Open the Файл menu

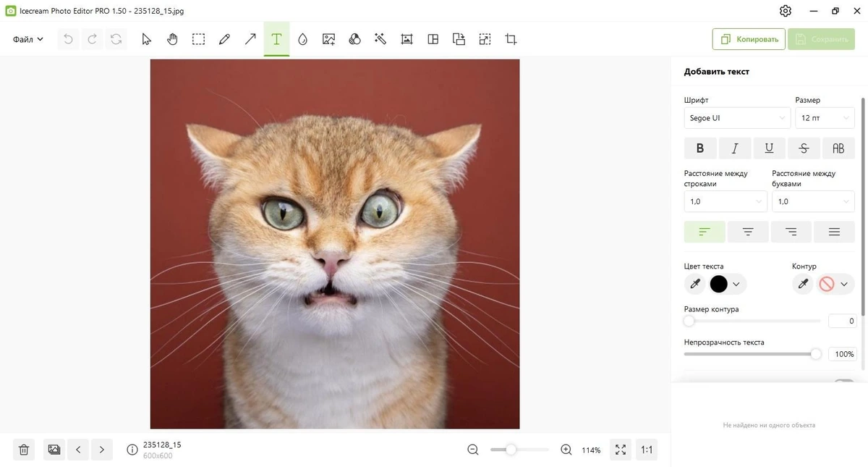pyautogui.click(x=28, y=39)
